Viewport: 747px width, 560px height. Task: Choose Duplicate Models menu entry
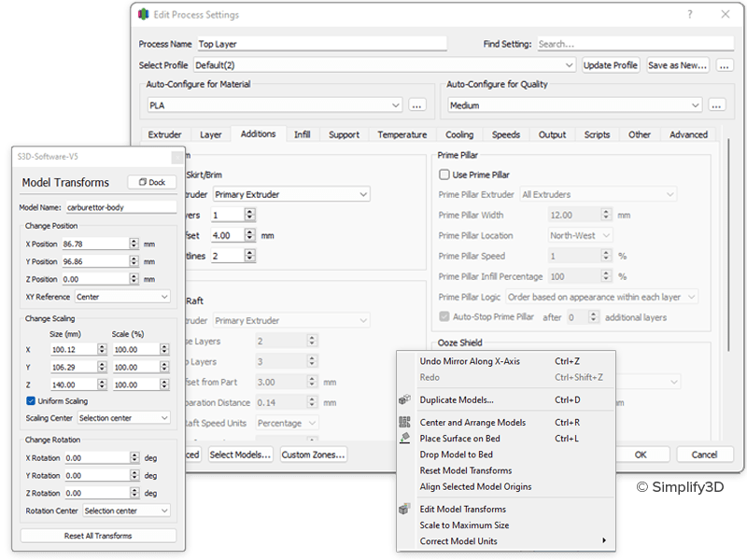[x=506, y=399]
